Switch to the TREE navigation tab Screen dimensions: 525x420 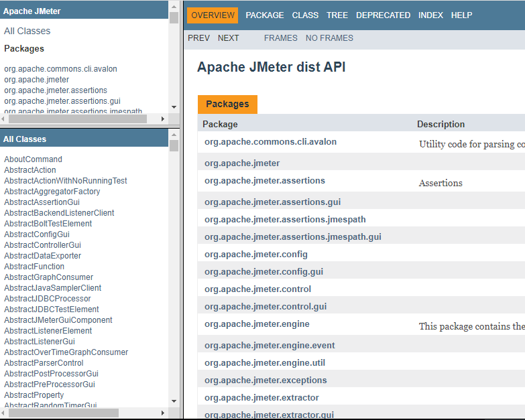pos(337,15)
